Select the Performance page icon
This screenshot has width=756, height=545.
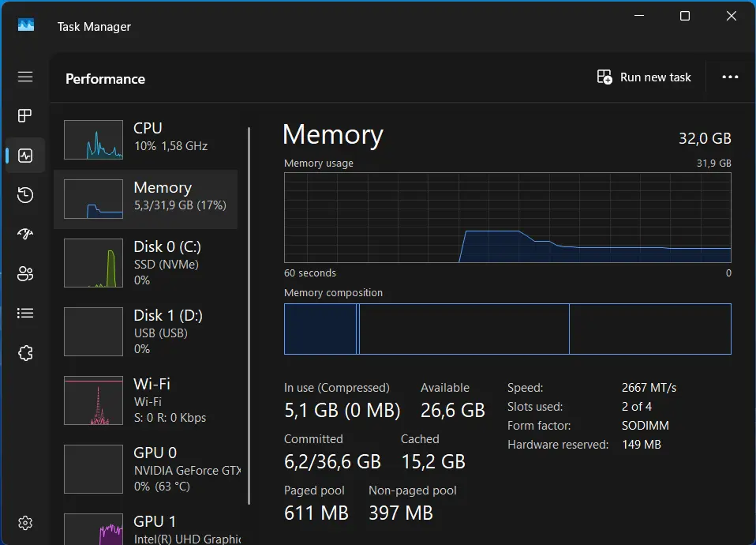click(x=25, y=156)
